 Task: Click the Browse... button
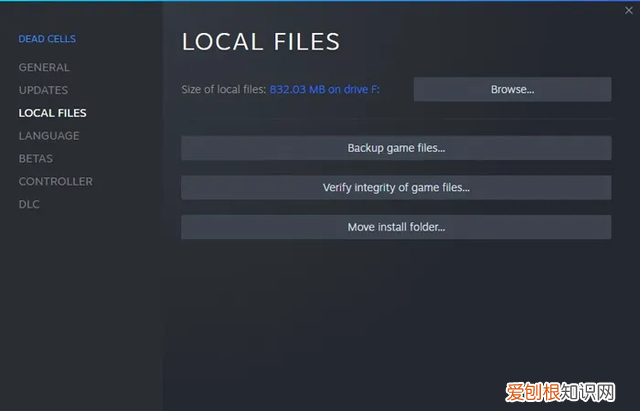pos(512,90)
